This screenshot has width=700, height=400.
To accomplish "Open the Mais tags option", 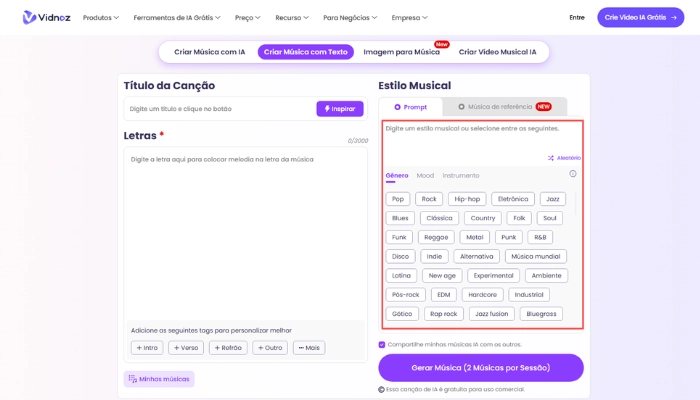I will (x=308, y=348).
